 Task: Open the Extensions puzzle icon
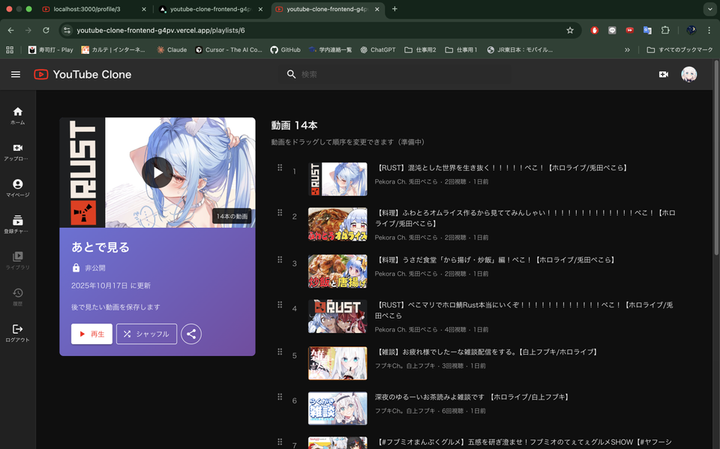tap(665, 30)
